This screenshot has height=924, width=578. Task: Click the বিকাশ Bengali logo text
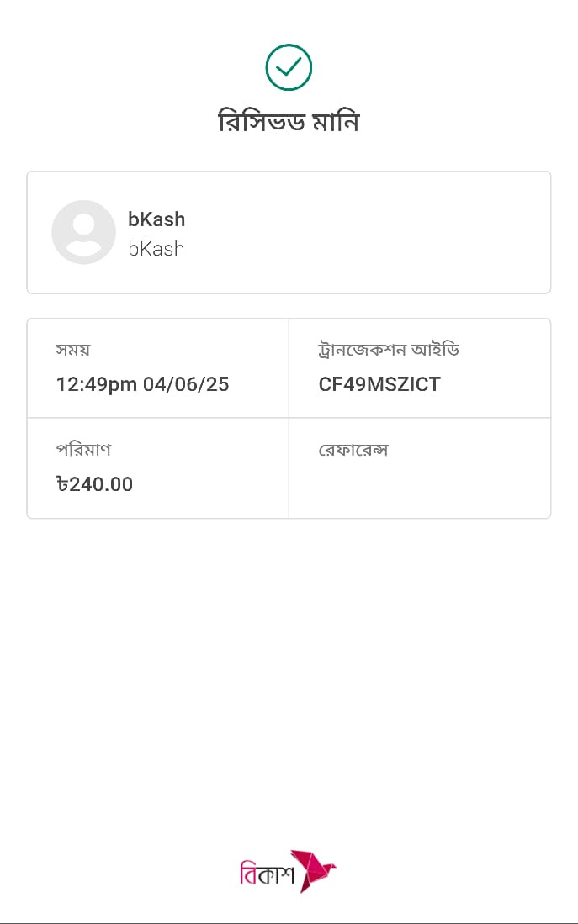267,872
